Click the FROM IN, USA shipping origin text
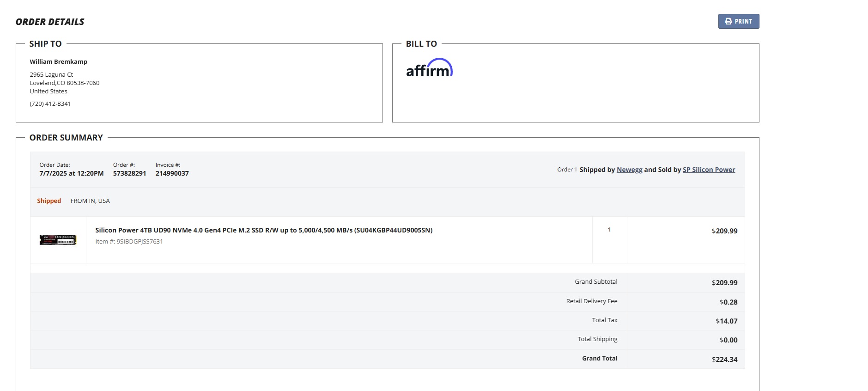868x391 pixels. 90,201
